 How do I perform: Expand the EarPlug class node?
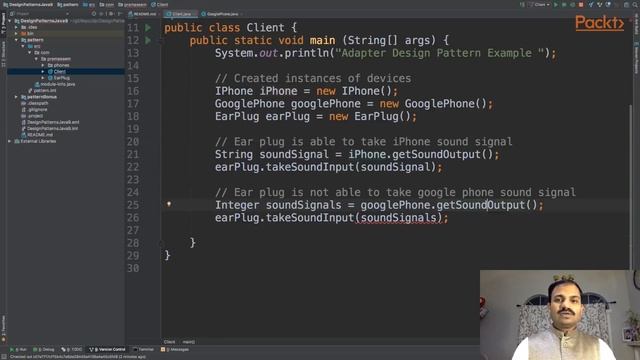(x=42, y=78)
